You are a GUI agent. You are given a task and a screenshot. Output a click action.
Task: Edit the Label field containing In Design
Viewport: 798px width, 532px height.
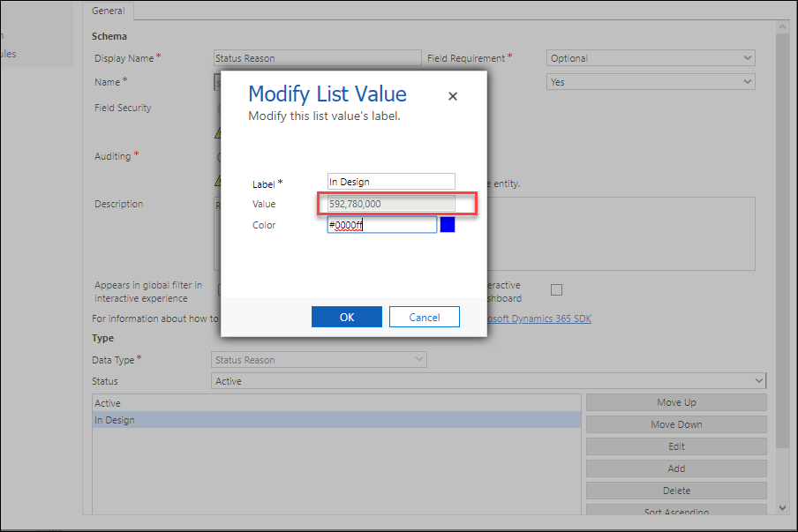[391, 182]
